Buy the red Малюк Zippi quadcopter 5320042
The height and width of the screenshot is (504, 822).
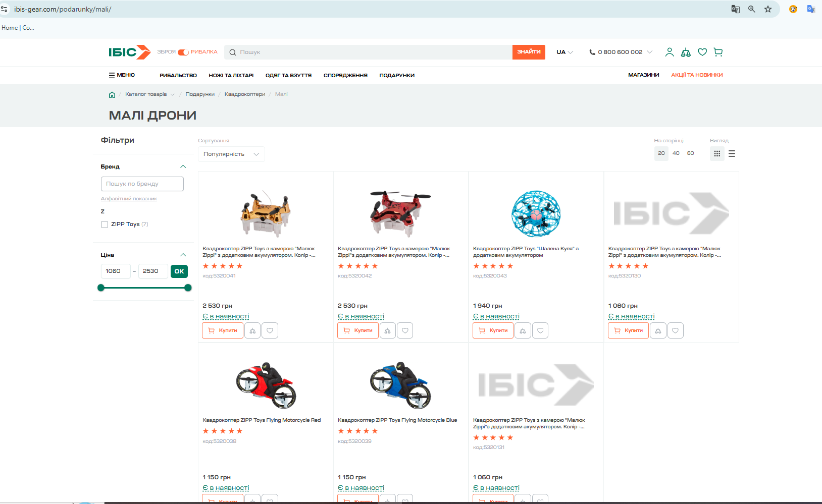click(x=358, y=330)
